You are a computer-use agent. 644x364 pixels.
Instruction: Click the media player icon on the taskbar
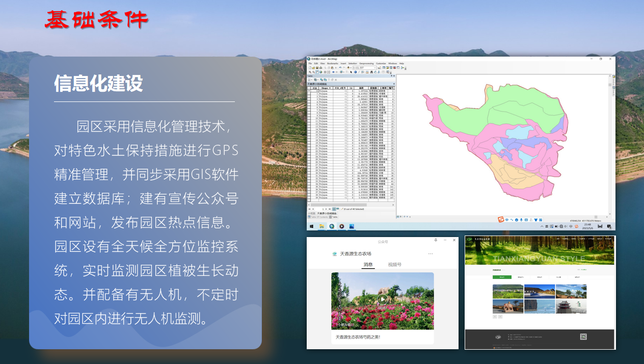pos(342,226)
